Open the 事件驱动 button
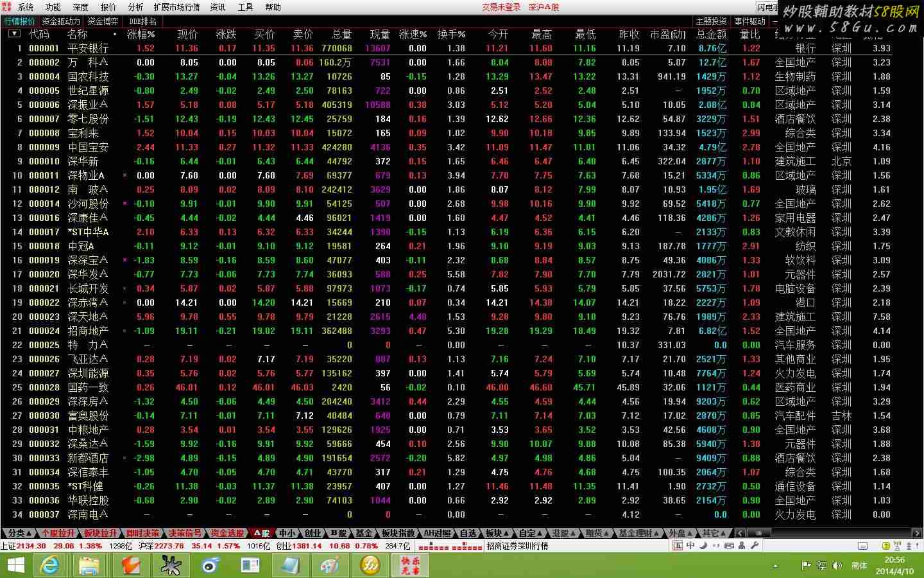 [x=749, y=21]
